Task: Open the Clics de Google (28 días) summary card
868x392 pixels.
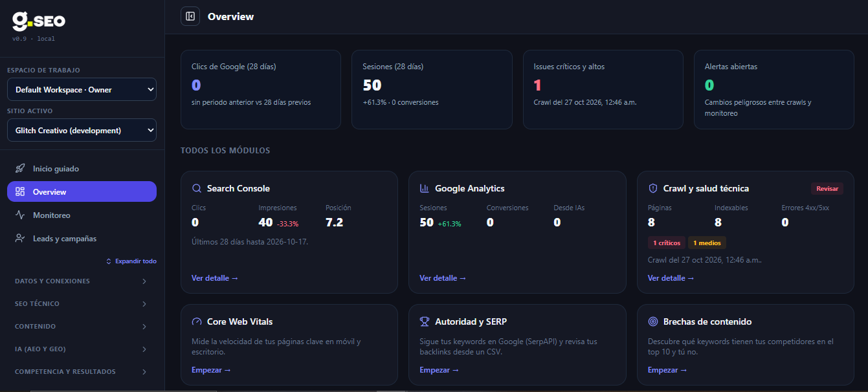Action: point(261,90)
